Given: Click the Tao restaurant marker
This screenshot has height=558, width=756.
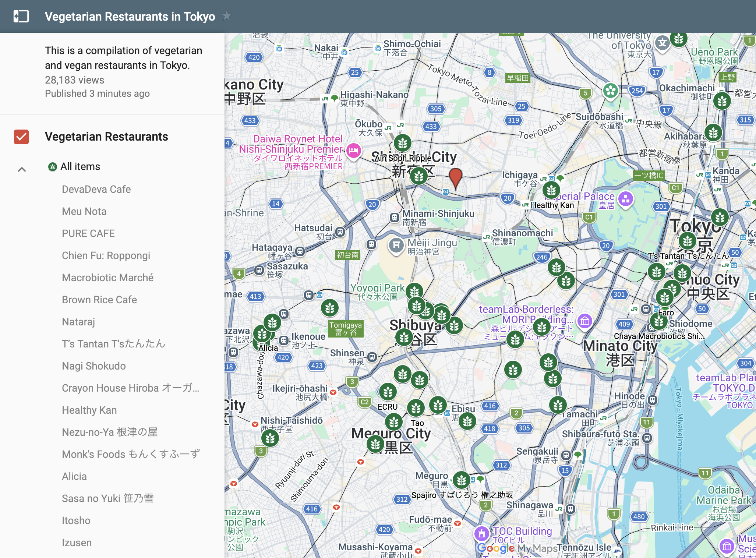Looking at the screenshot, I should [x=416, y=408].
